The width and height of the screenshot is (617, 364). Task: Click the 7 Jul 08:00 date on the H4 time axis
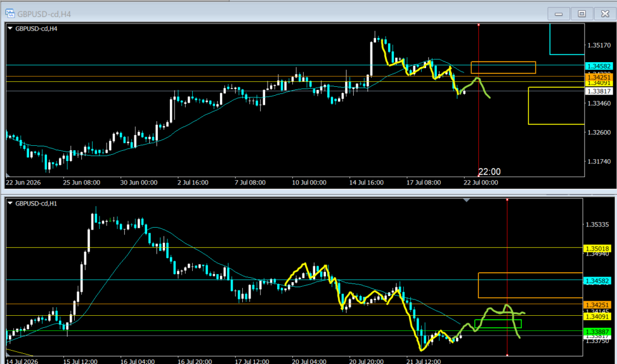[x=250, y=183]
